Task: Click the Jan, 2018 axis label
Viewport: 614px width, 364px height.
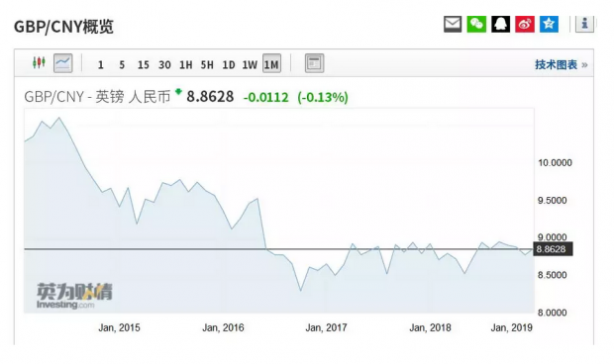Action: [430, 327]
